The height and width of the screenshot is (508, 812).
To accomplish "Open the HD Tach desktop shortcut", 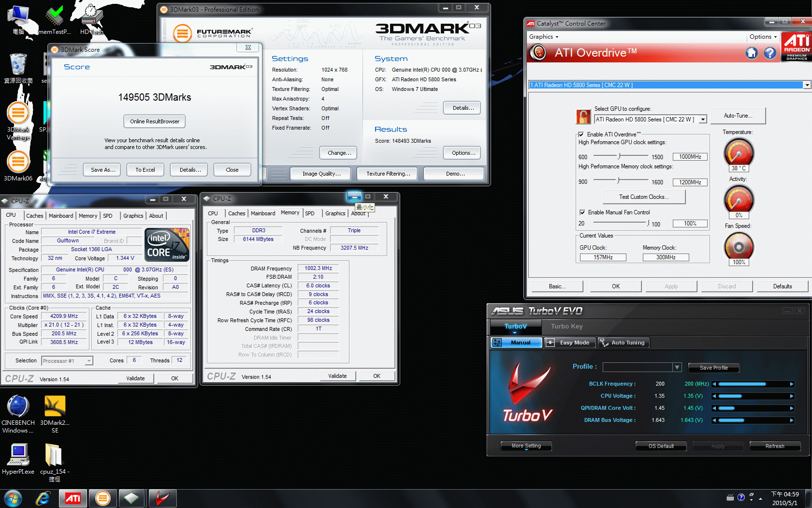I will 92,20.
